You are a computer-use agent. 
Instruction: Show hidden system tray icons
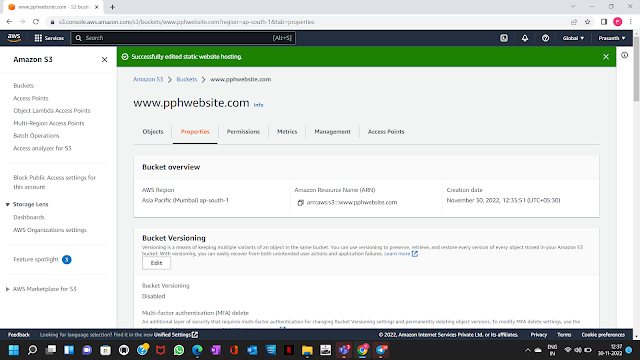(x=527, y=350)
